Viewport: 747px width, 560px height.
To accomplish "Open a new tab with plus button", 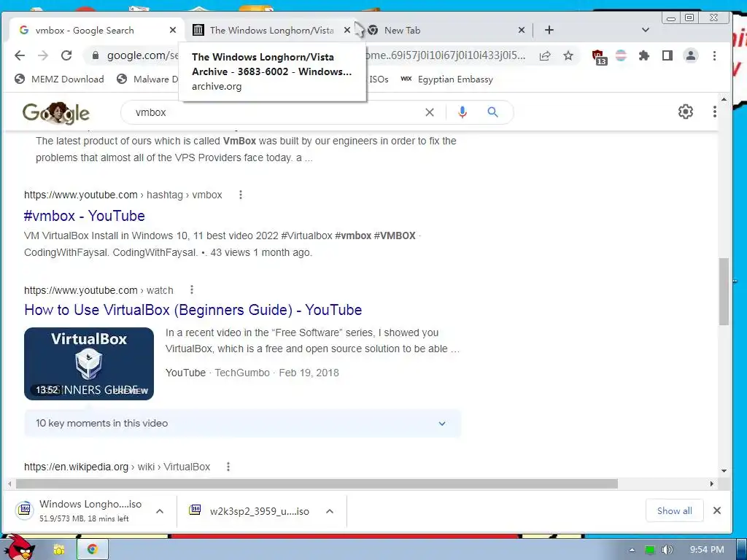I will [x=549, y=30].
